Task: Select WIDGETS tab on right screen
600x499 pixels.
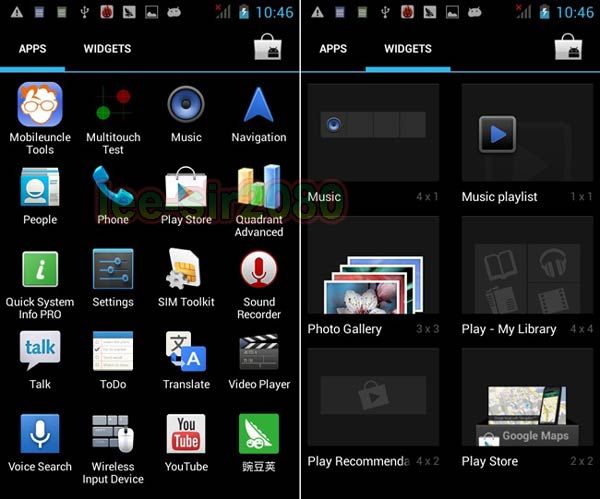Action: [408, 49]
